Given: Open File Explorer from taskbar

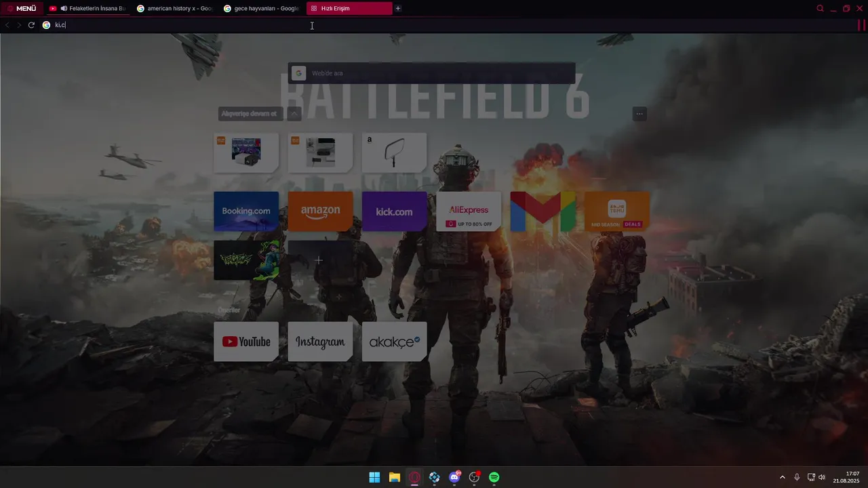Looking at the screenshot, I should (395, 477).
